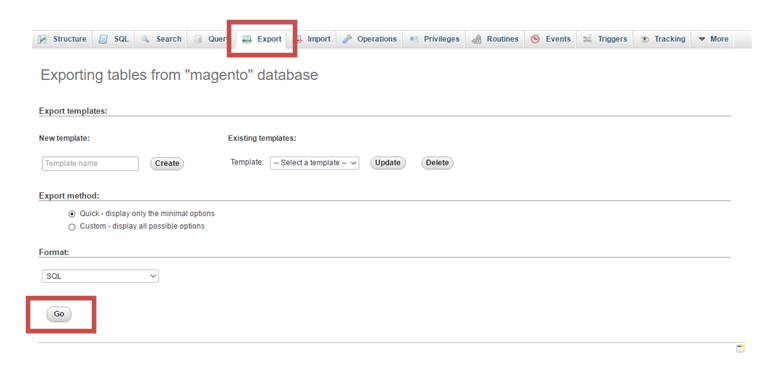Expand the More menu

(x=714, y=39)
